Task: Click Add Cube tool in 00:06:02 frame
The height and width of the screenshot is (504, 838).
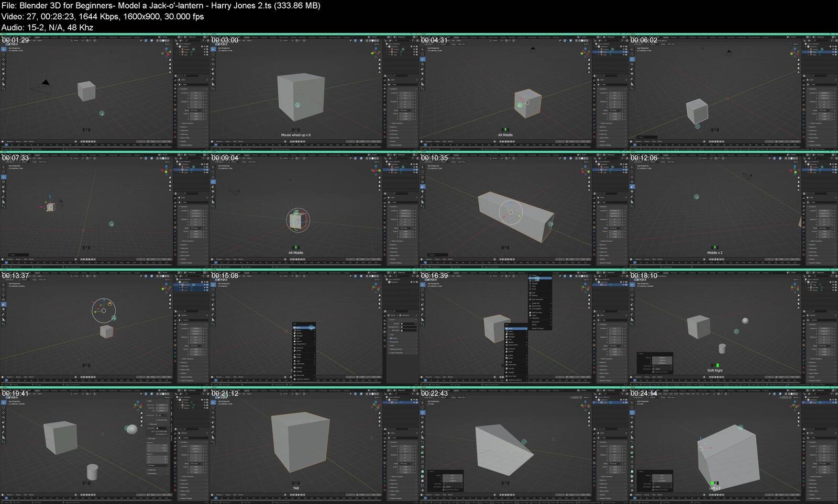Action: [x=632, y=90]
